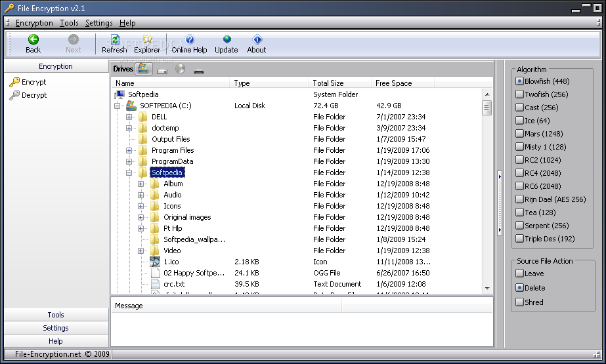The width and height of the screenshot is (606, 364).
Task: Click the file list scrollbar thumb
Action: pyautogui.click(x=487, y=108)
